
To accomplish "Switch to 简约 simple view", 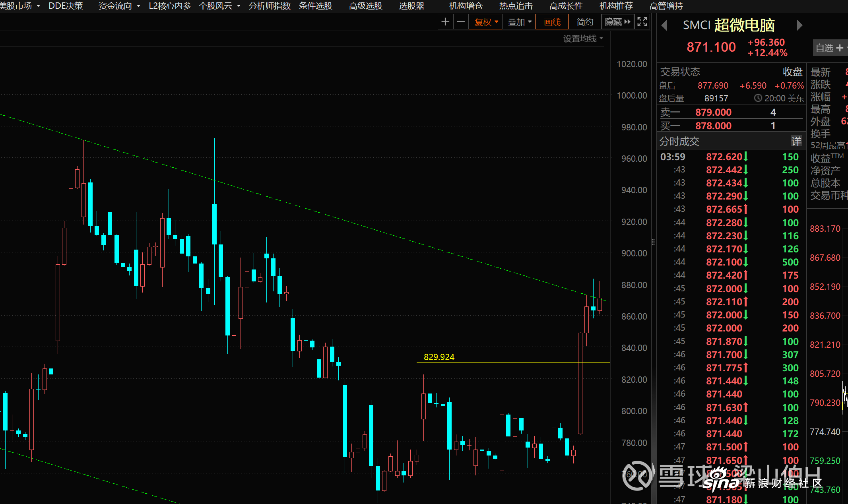I will pos(585,22).
